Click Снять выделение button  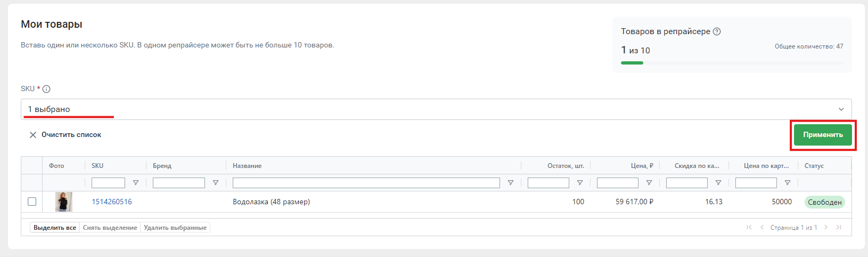(110, 228)
